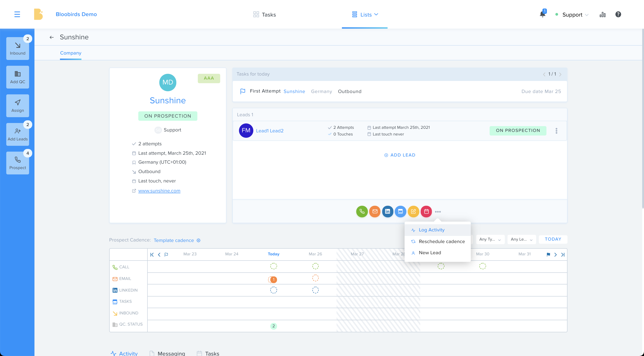This screenshot has height=356, width=644.
Task: Select New Lead from the menu
Action: tap(437, 252)
